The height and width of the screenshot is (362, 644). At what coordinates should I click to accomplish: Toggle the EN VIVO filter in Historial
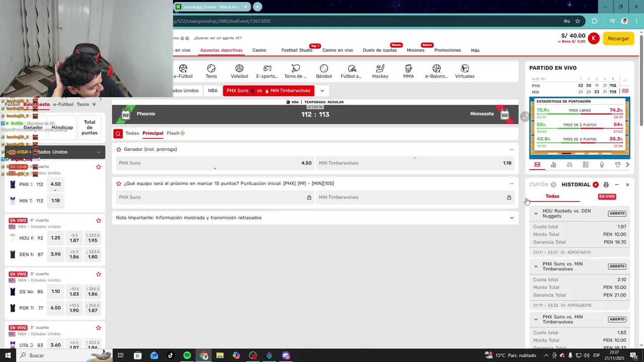pos(607,197)
